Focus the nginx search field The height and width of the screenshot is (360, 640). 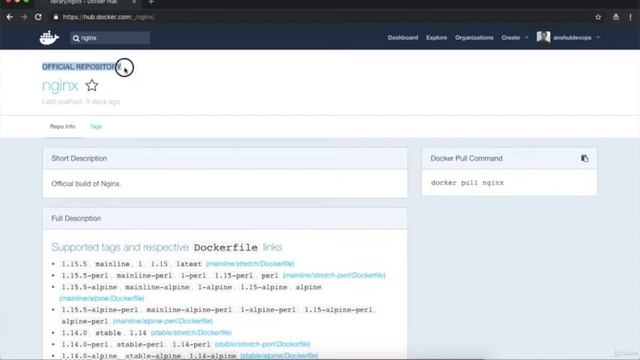(110, 38)
